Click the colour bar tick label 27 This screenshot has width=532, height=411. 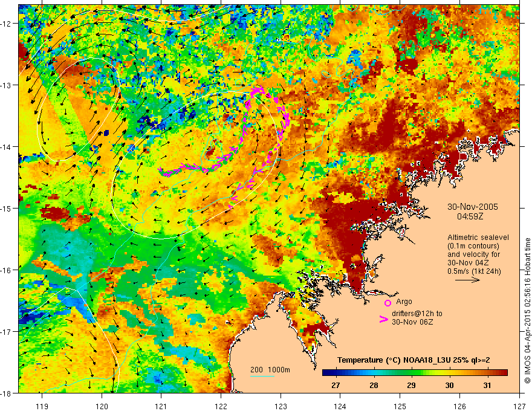(336, 386)
